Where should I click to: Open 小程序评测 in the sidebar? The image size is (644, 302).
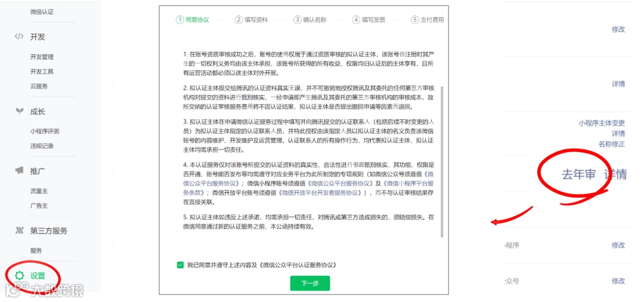point(45,131)
